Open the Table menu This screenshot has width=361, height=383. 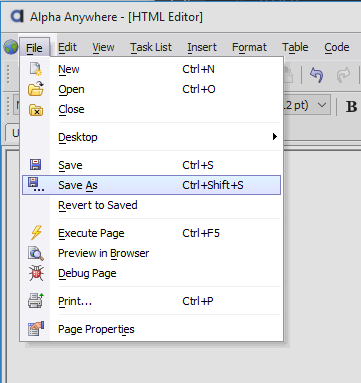coord(295,47)
